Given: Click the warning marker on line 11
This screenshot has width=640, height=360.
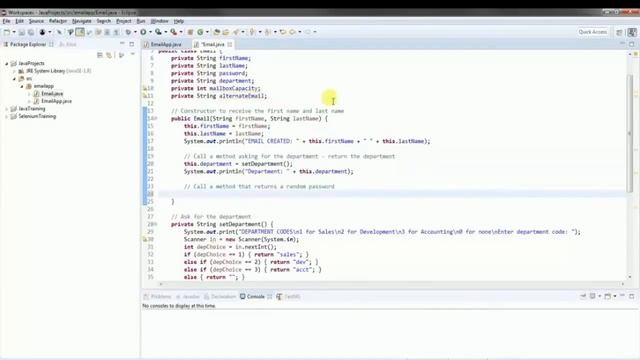Looking at the screenshot, I should [144, 96].
